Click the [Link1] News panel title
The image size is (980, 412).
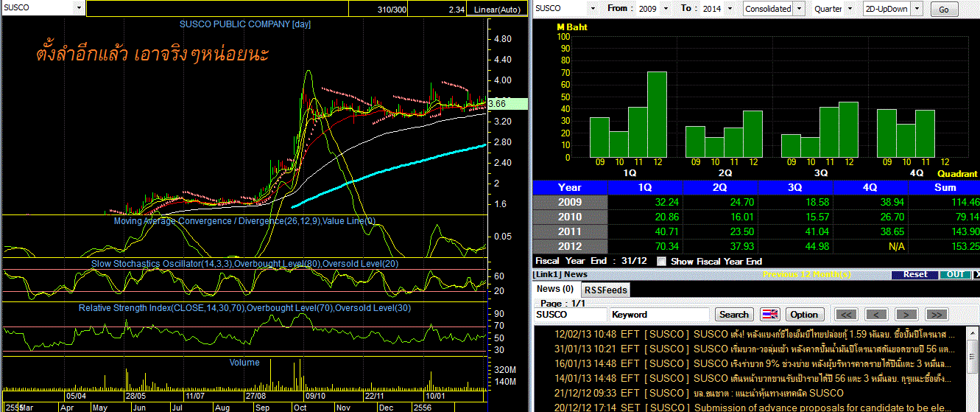pos(560,274)
